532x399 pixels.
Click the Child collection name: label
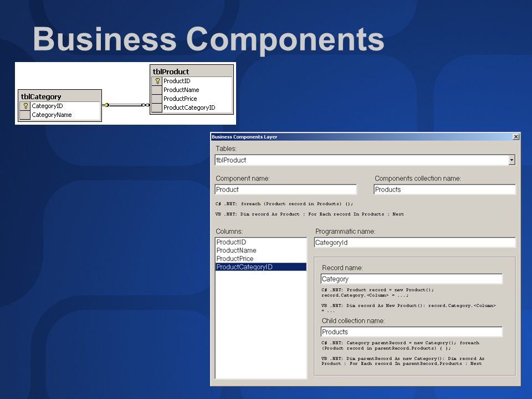(353, 321)
